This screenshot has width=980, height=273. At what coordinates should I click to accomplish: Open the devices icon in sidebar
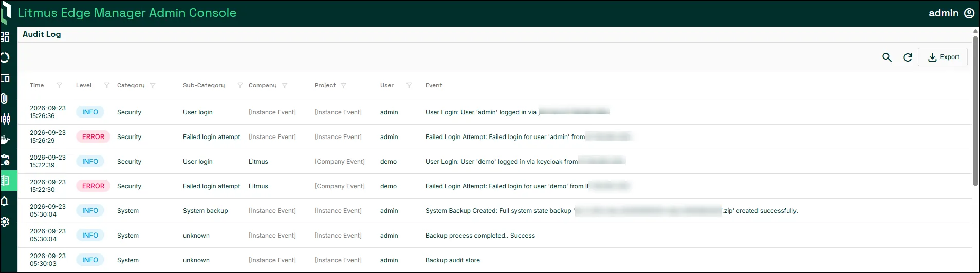5,78
